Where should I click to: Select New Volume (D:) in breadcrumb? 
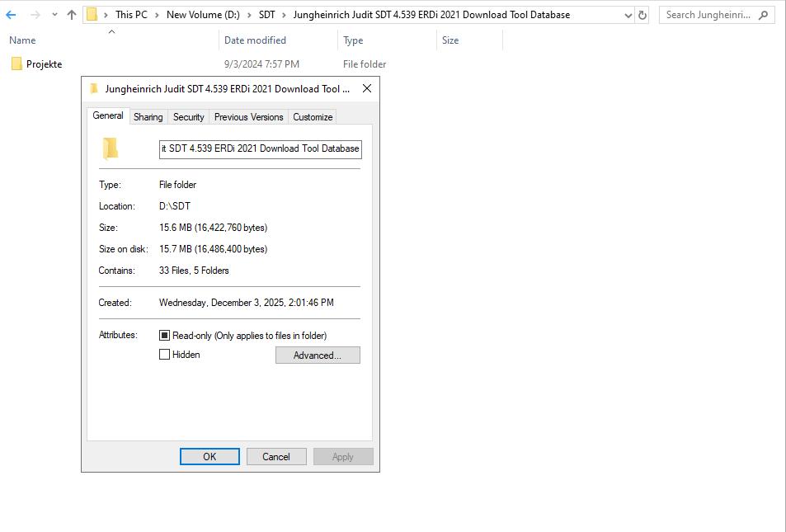click(203, 15)
